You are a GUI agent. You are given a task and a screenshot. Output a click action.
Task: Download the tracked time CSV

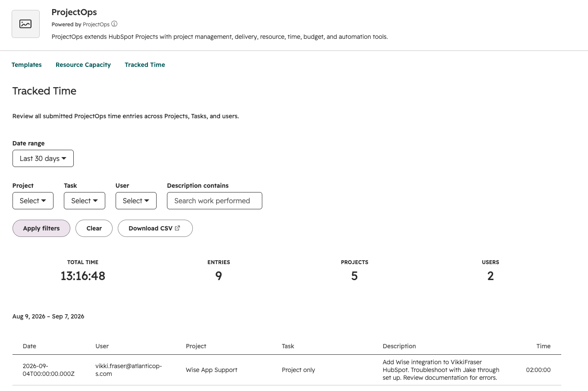click(155, 228)
